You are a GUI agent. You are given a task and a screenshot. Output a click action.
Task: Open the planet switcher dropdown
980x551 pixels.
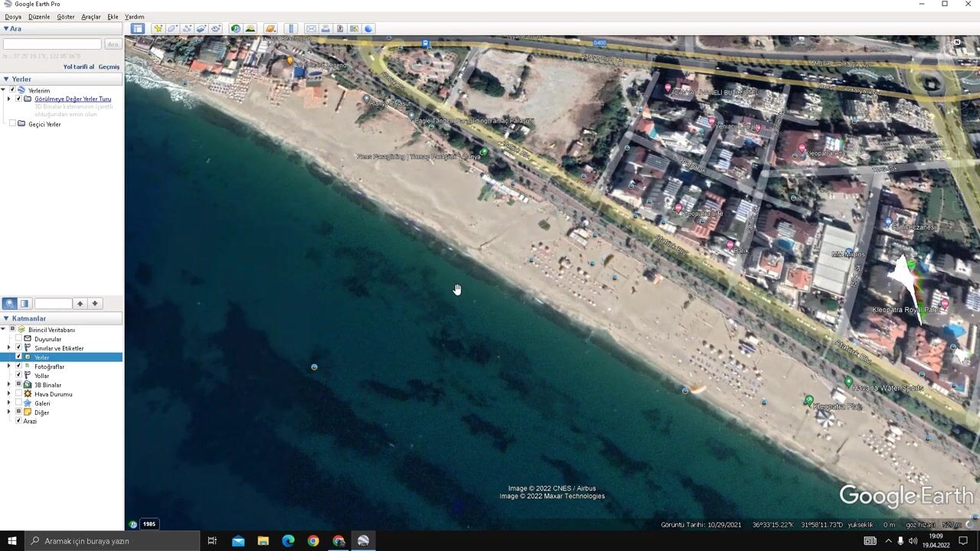pos(270,29)
